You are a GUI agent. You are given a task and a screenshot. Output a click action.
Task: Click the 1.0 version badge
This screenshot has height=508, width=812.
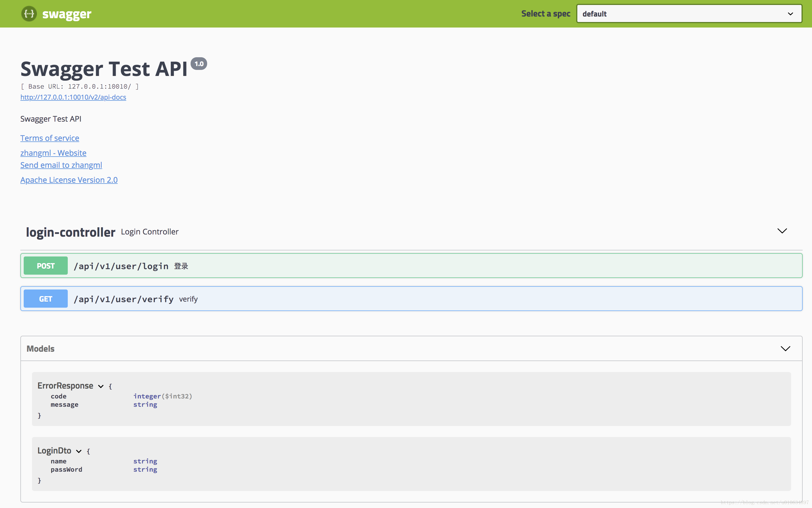click(x=199, y=64)
